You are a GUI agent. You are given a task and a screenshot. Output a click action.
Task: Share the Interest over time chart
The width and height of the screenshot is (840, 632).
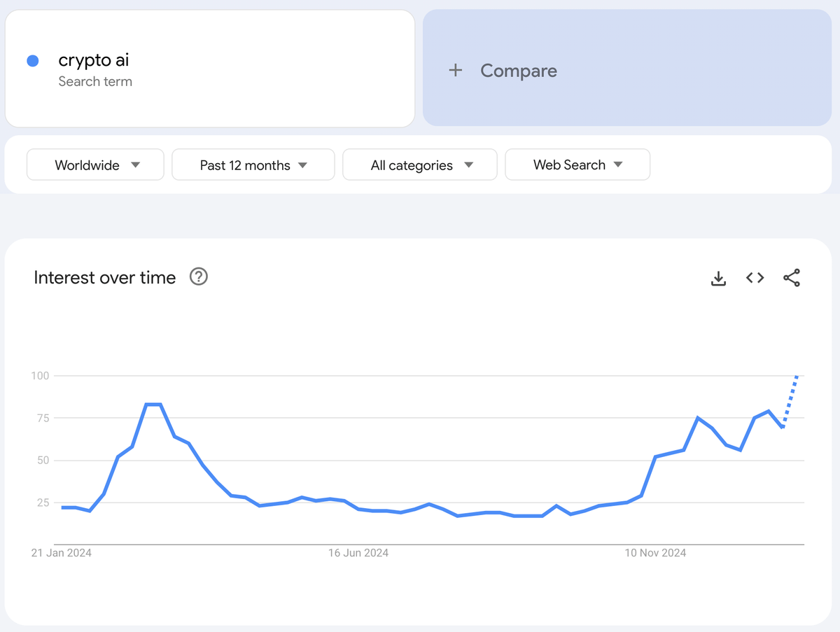792,278
